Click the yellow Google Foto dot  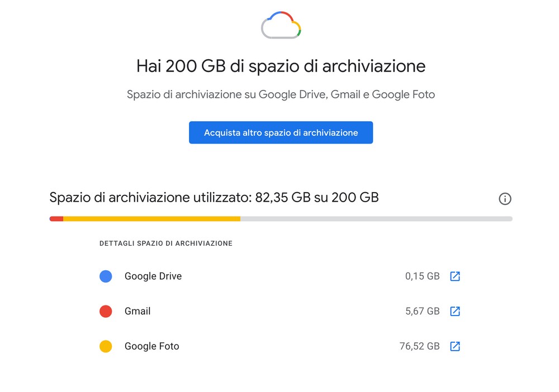pos(106,346)
